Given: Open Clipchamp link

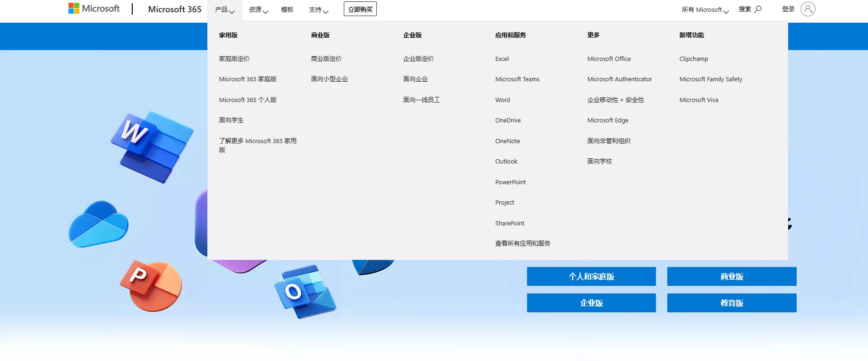Looking at the screenshot, I should click(694, 59).
